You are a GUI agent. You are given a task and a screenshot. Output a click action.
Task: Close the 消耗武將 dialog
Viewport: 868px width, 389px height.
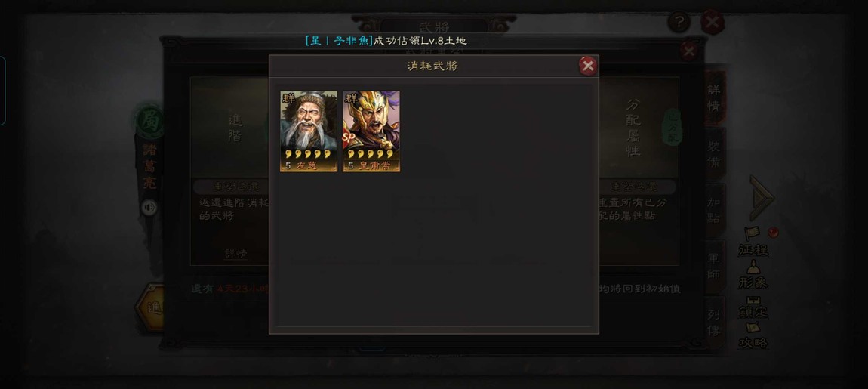(588, 66)
